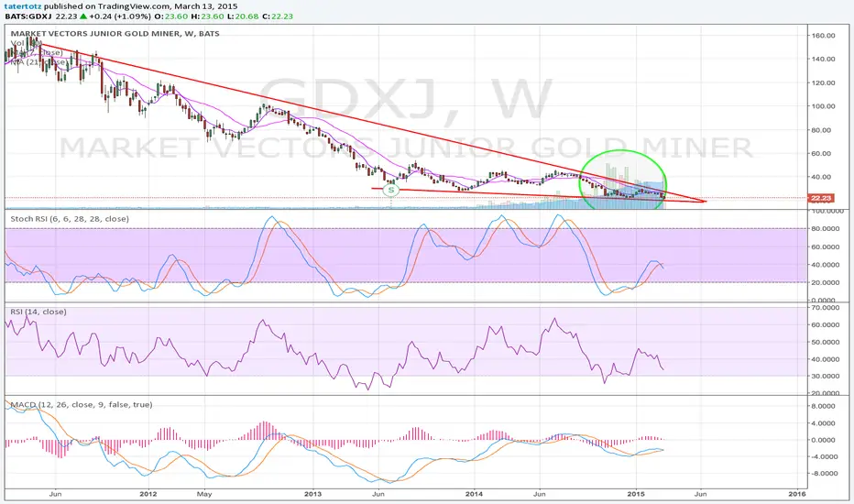Click the red 22.23 current price tag on axis
Image resolution: width=854 pixels, height=504 pixels.
click(x=820, y=198)
